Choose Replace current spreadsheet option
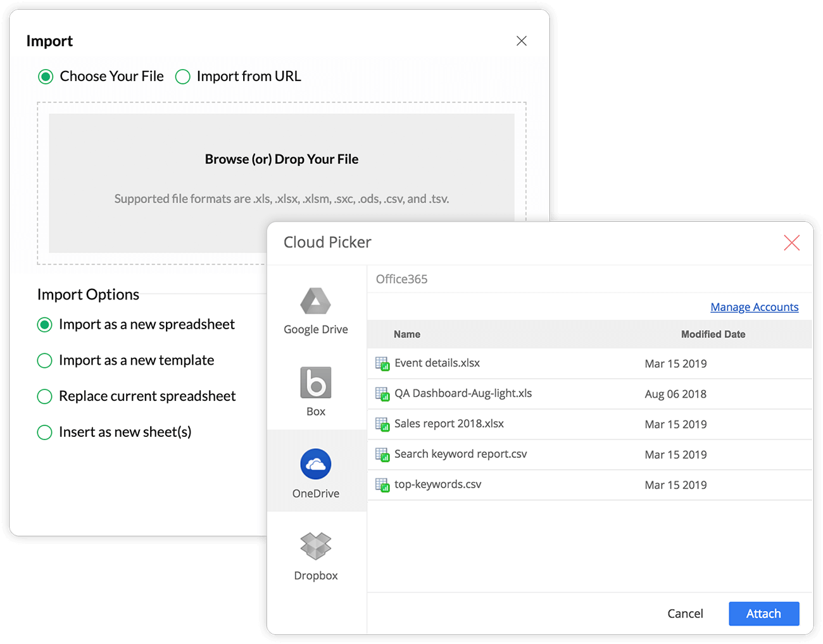The image size is (823, 644). pos(45,396)
